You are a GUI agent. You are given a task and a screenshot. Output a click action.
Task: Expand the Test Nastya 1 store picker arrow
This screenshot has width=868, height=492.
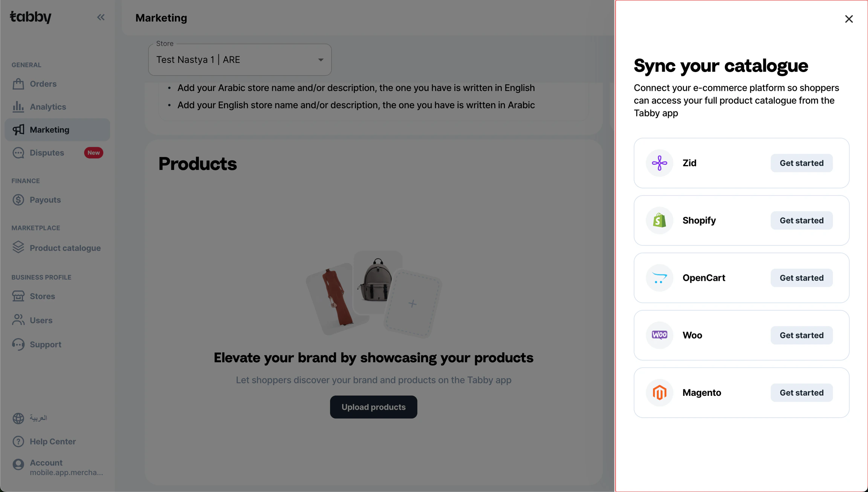pos(321,60)
